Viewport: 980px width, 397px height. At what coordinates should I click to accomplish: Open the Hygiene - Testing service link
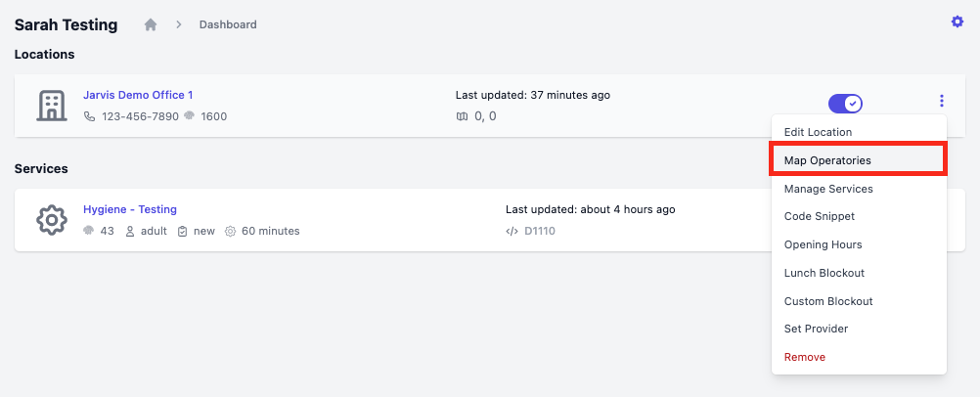point(130,209)
